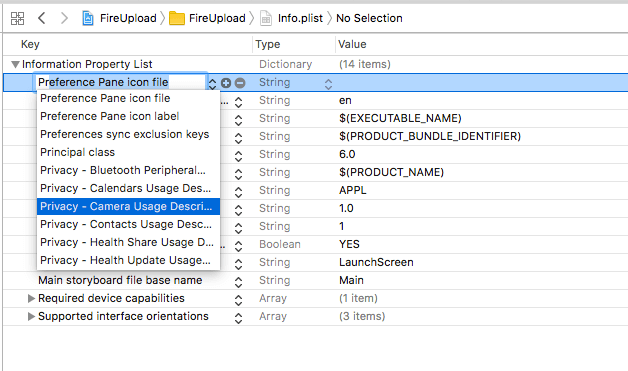Click the Info.plist file icon

[266, 18]
